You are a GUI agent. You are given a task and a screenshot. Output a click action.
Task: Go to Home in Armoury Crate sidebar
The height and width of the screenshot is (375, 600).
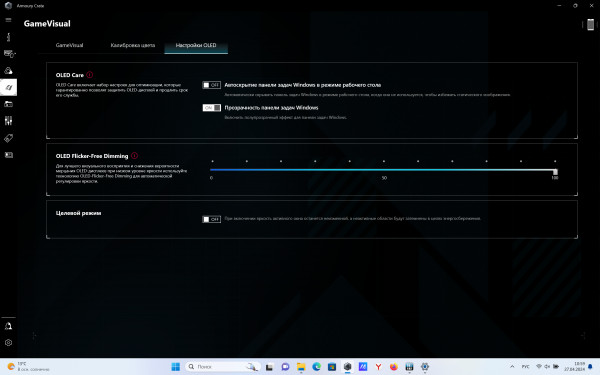[8, 37]
